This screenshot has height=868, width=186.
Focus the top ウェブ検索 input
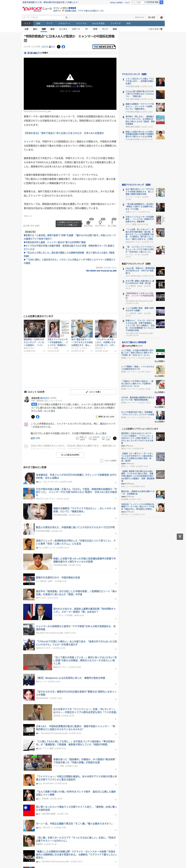[x=137, y=2]
